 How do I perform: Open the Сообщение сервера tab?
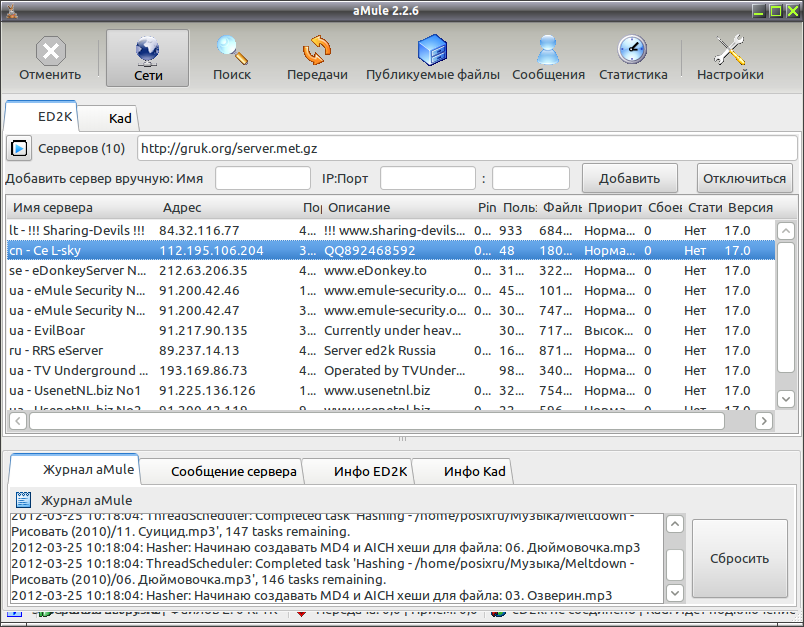pos(233,471)
